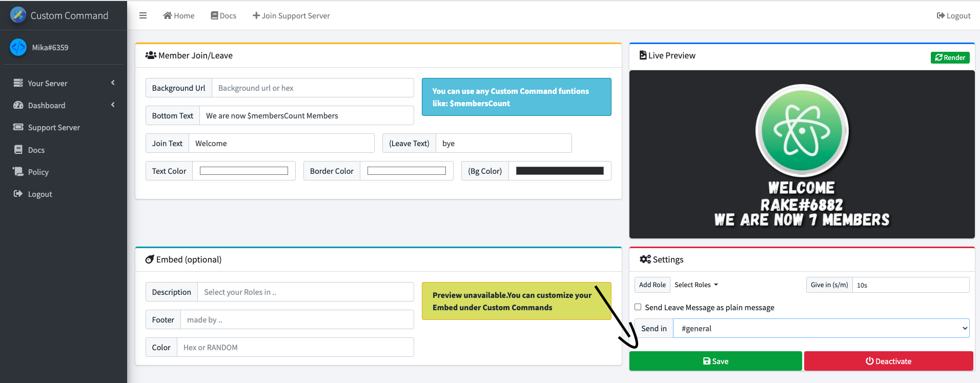Open the Text Color picker swatch

[244, 171]
